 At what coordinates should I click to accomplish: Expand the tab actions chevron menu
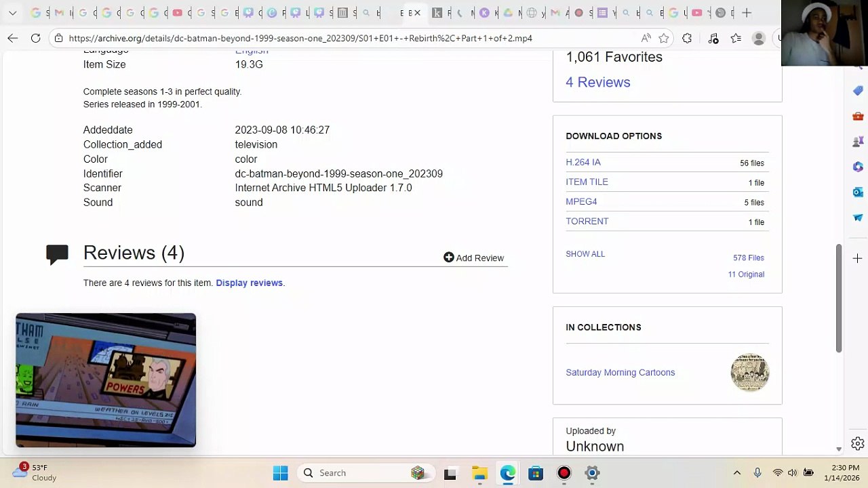12,13
